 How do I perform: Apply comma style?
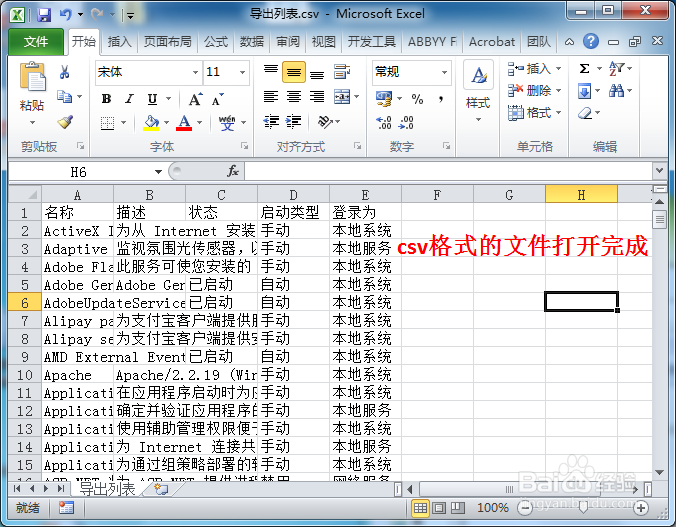[x=441, y=99]
